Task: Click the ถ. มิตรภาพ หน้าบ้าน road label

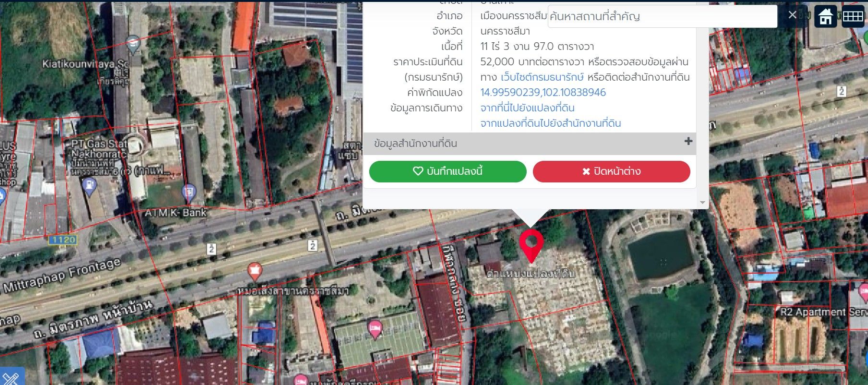Action: (93, 319)
